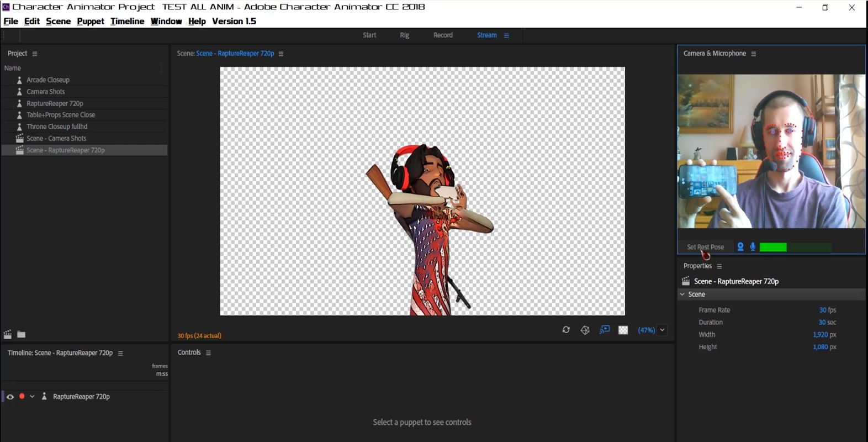
Task: Click the Scene - RaptureReaper 720p properties icon
Action: (686, 281)
